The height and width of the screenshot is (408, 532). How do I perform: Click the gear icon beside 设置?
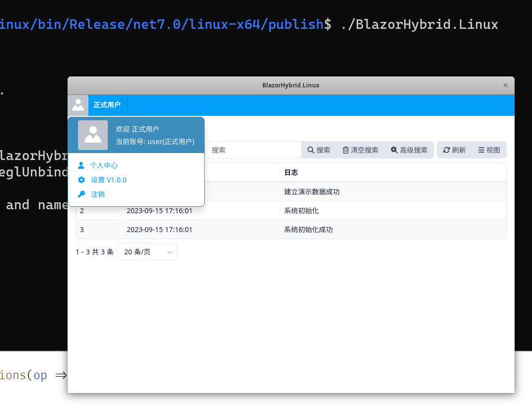[x=81, y=180]
